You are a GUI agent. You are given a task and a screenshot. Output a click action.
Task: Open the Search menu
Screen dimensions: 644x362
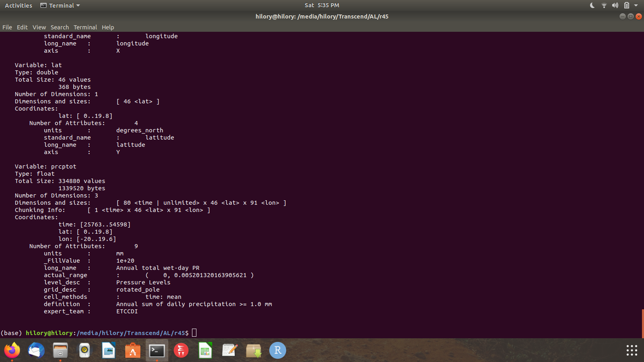point(60,27)
